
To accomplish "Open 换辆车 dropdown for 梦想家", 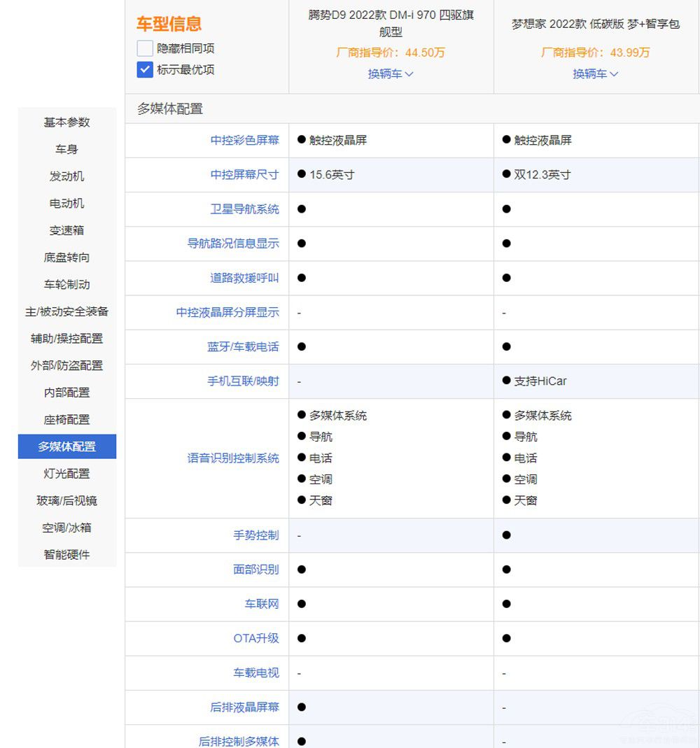I will [596, 73].
